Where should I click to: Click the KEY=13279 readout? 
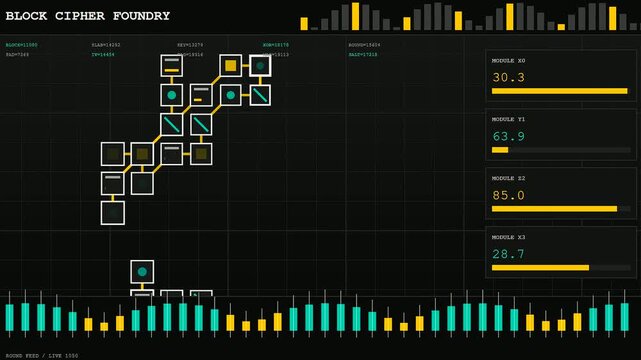(x=190, y=45)
